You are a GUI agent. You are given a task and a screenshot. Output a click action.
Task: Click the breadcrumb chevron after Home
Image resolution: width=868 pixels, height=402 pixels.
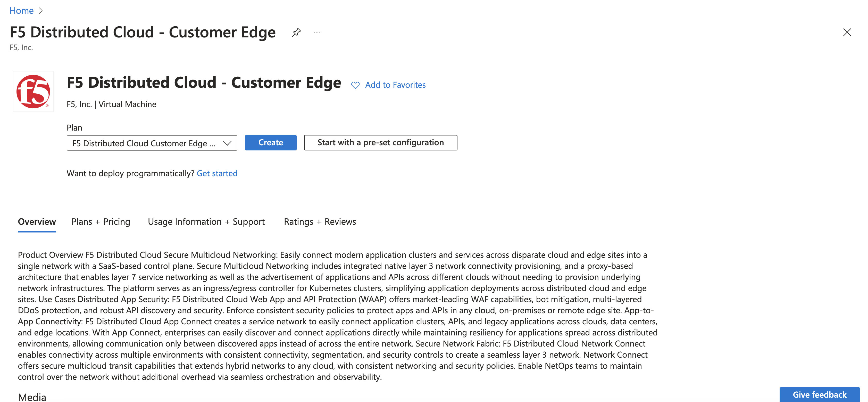click(41, 11)
